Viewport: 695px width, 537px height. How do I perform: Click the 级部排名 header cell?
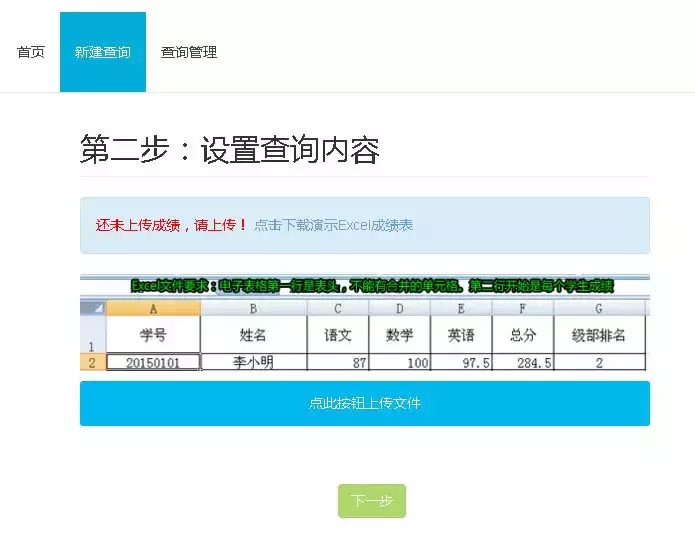599,335
